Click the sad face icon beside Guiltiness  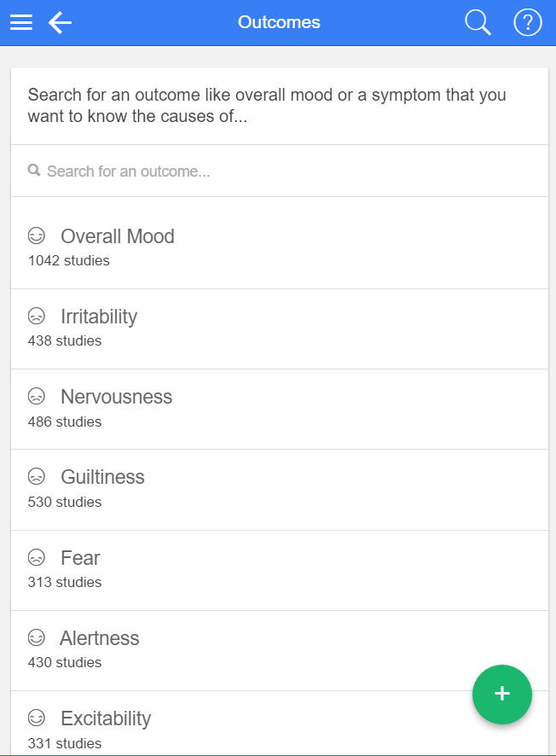[x=36, y=477]
